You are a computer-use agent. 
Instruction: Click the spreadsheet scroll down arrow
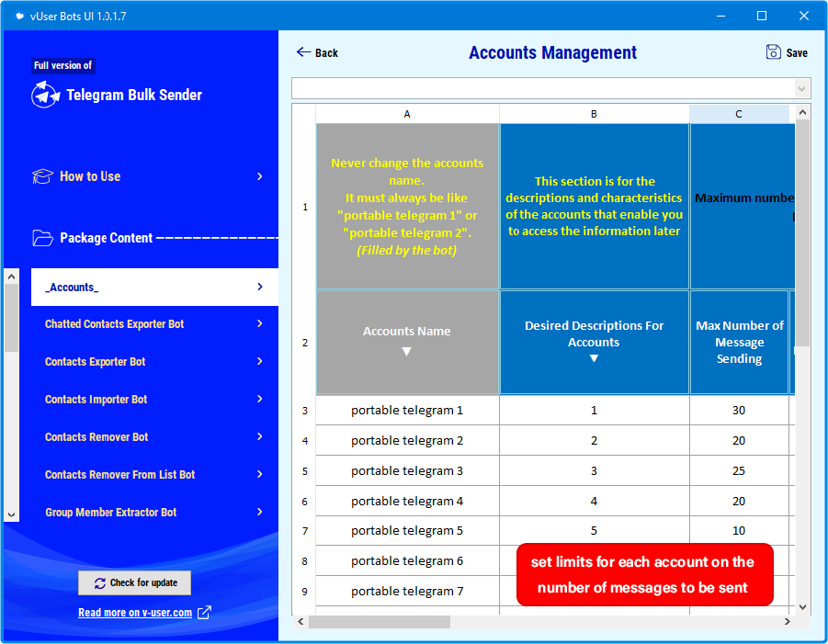[x=802, y=607]
